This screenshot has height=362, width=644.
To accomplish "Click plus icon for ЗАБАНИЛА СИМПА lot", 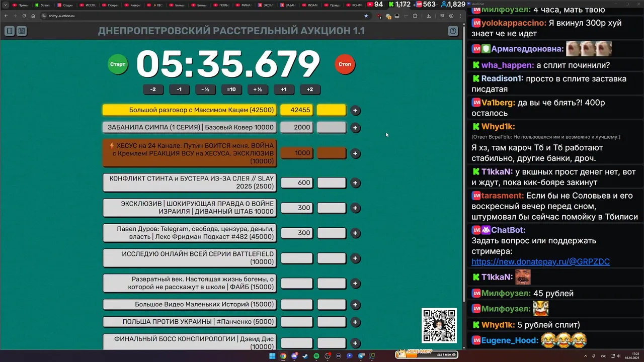I will click(355, 128).
